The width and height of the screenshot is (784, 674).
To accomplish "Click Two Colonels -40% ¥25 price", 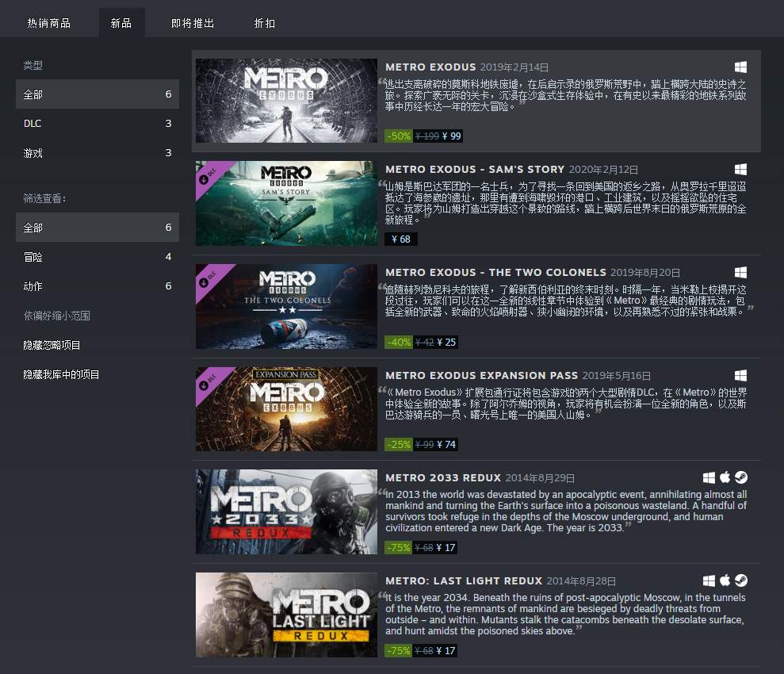I will pyautogui.click(x=422, y=342).
